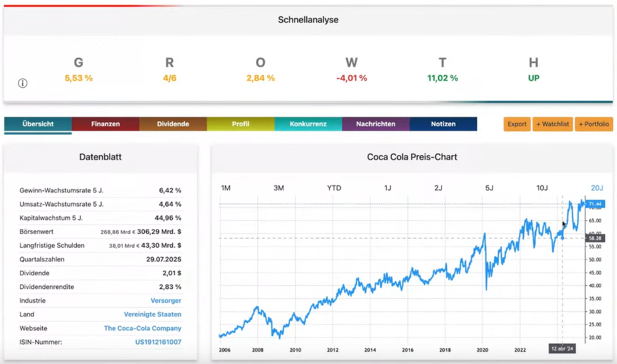
Task: Click the O value 2,84 %
Action: (x=261, y=78)
